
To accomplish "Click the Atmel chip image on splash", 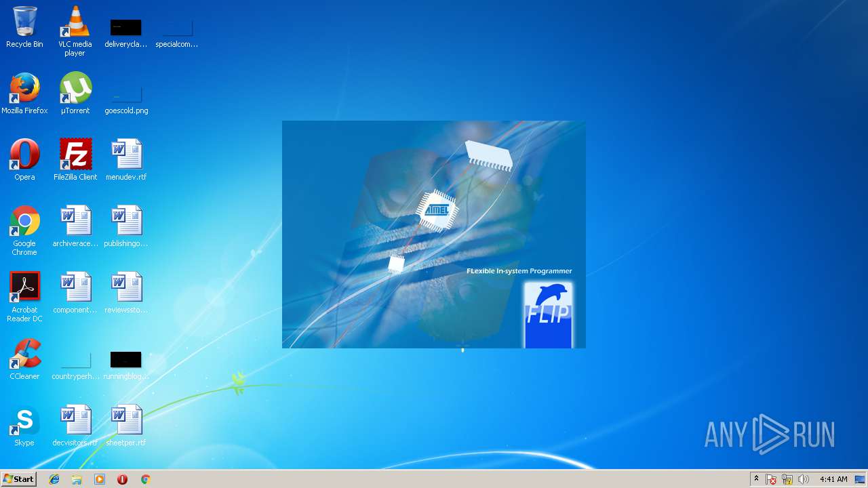I will tap(437, 210).
